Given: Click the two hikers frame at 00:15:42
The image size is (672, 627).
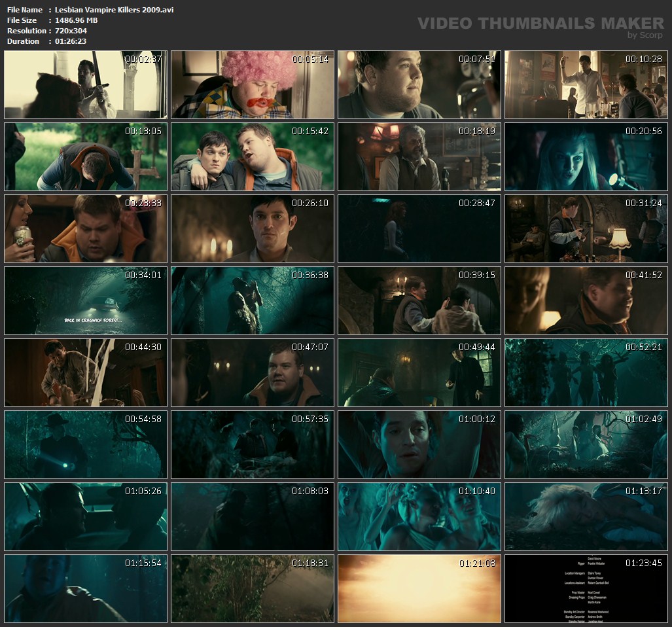Looking at the screenshot, I should [x=253, y=156].
